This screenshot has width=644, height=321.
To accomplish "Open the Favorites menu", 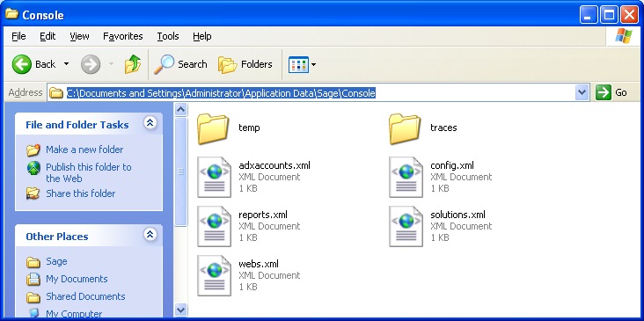I will (123, 36).
